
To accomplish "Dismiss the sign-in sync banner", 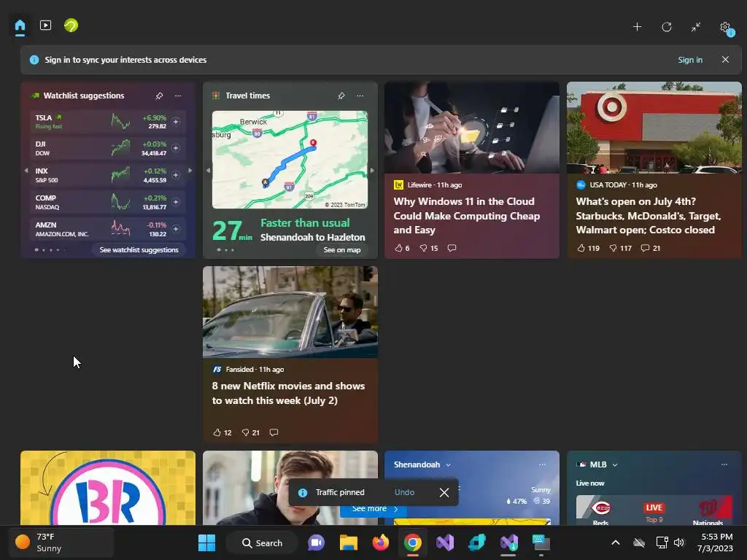I will (x=725, y=60).
